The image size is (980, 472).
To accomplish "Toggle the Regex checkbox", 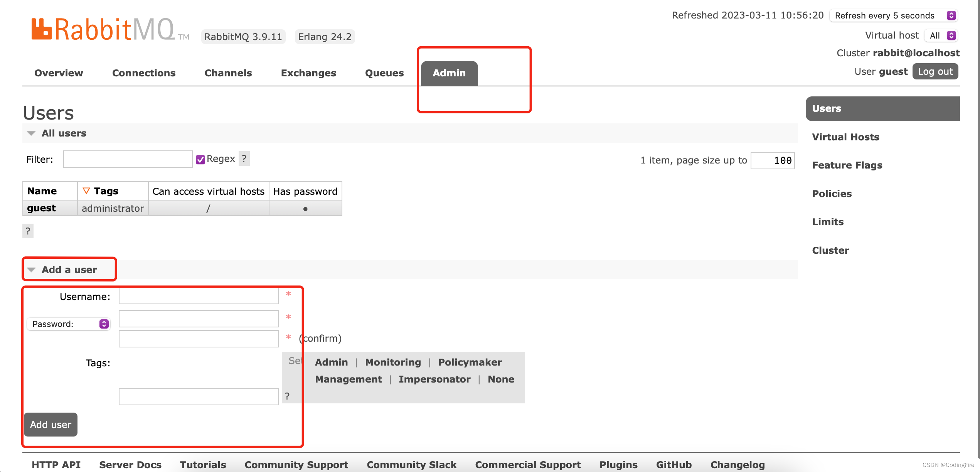I will 200,159.
